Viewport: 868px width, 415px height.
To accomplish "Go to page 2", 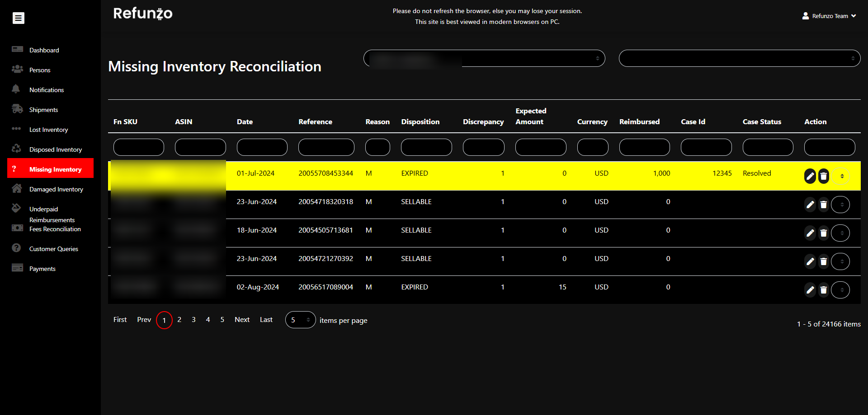I will pos(179,320).
